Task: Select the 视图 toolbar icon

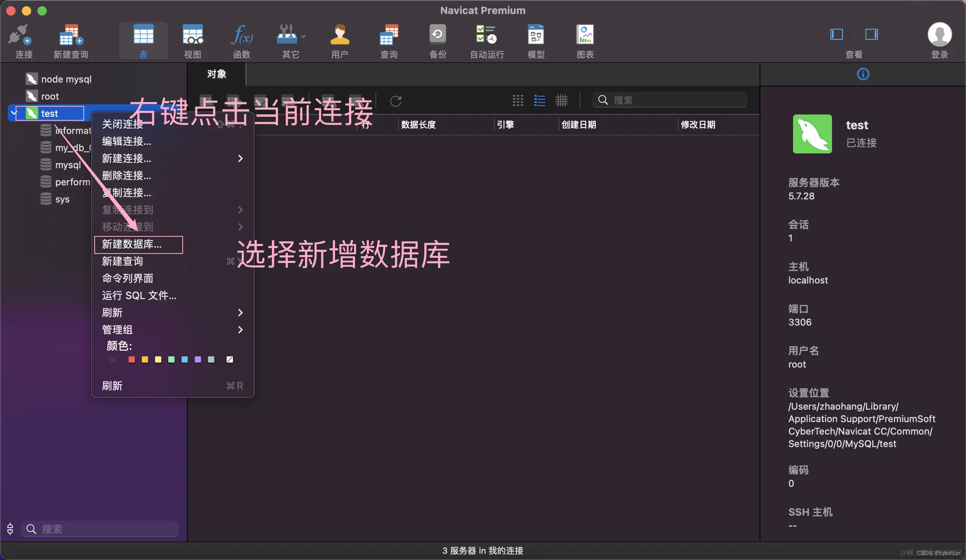Action: (192, 41)
